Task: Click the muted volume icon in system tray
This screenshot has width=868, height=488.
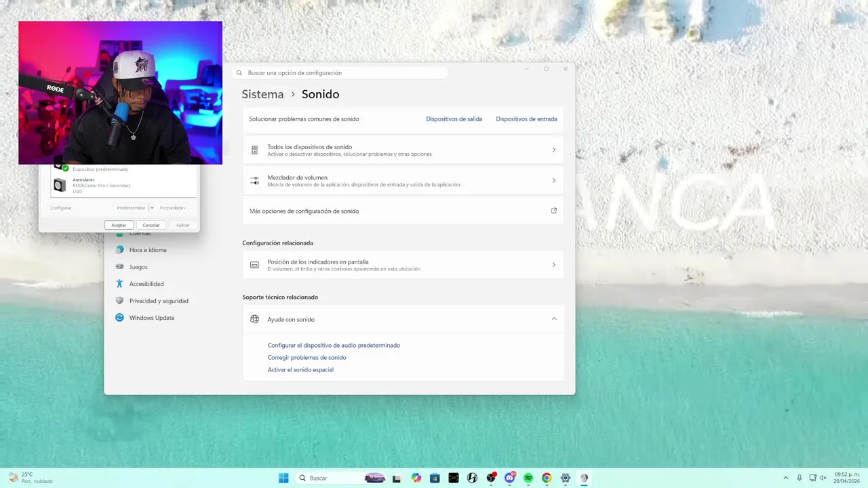Action: (823, 478)
